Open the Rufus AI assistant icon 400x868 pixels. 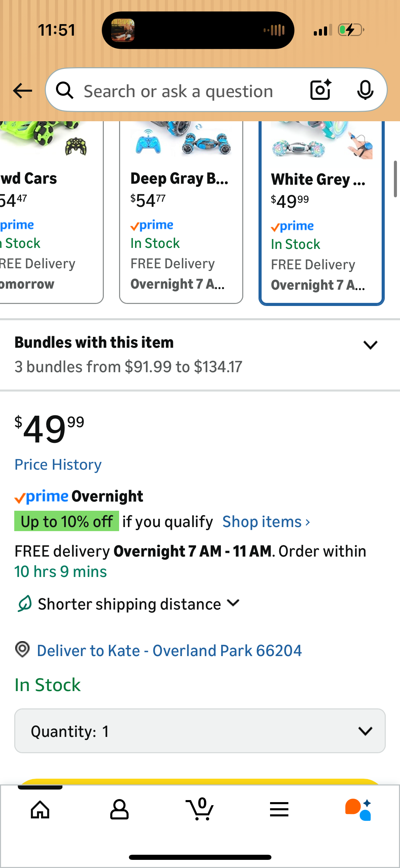[358, 810]
